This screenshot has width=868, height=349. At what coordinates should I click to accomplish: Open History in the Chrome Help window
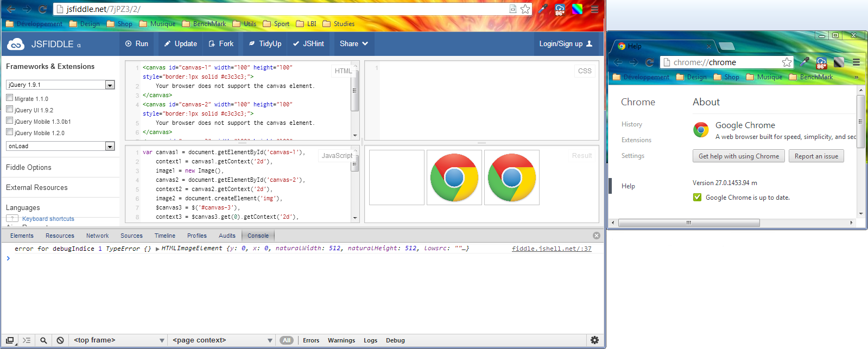(632, 124)
